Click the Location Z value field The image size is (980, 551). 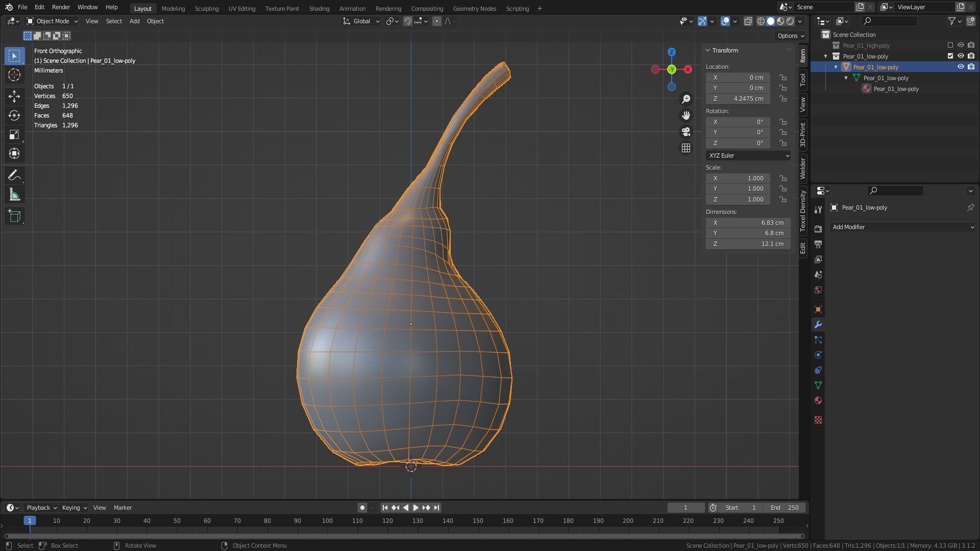(x=738, y=99)
